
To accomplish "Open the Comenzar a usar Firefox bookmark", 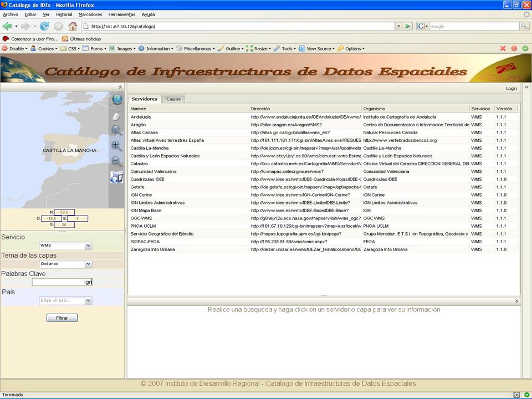I will point(30,39).
